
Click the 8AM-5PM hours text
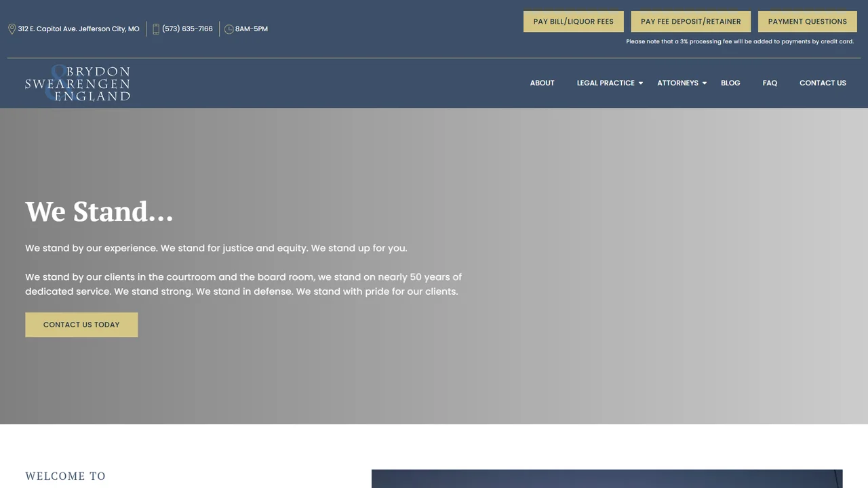[x=252, y=29]
